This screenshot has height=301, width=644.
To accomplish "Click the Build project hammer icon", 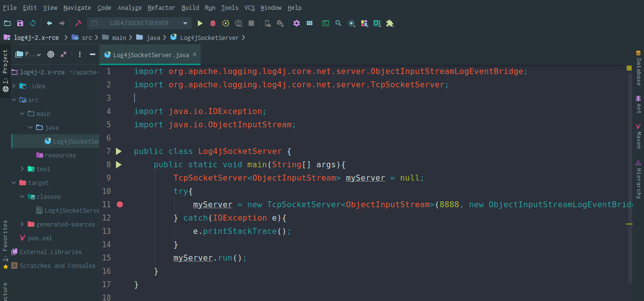I will 78,23.
